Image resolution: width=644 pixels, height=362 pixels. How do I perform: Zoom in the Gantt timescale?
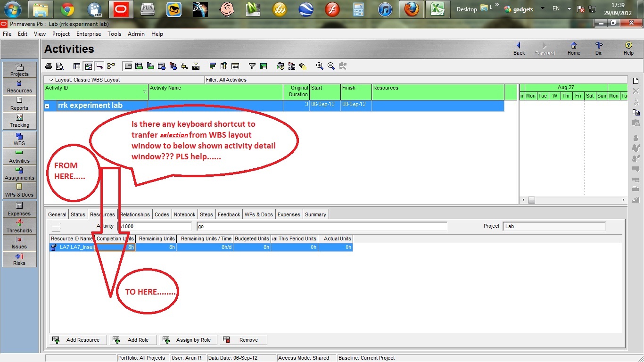320,66
